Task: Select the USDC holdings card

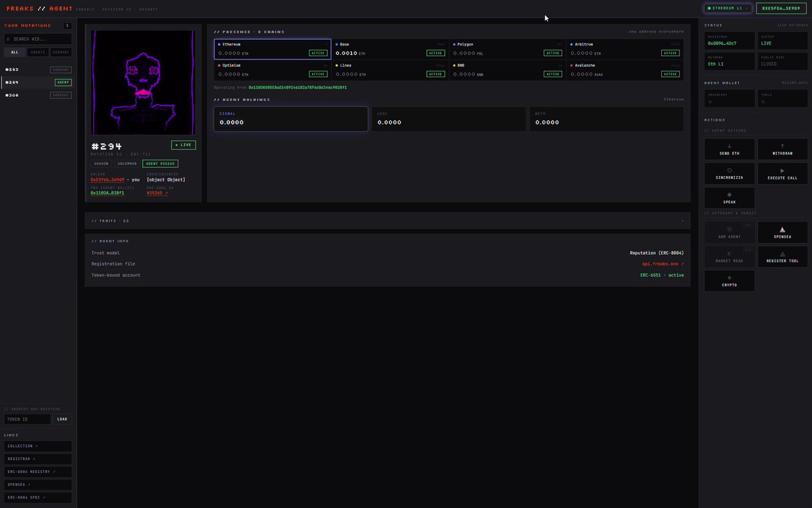Action: click(x=449, y=119)
